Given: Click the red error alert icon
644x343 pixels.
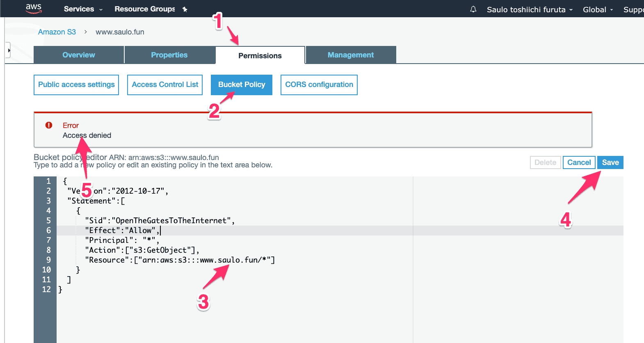Looking at the screenshot, I should click(x=49, y=125).
